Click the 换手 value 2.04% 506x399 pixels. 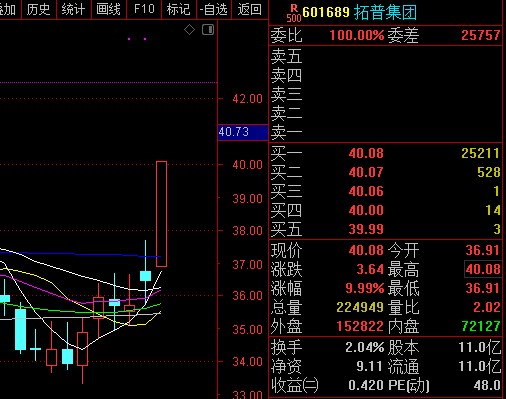[365, 348]
